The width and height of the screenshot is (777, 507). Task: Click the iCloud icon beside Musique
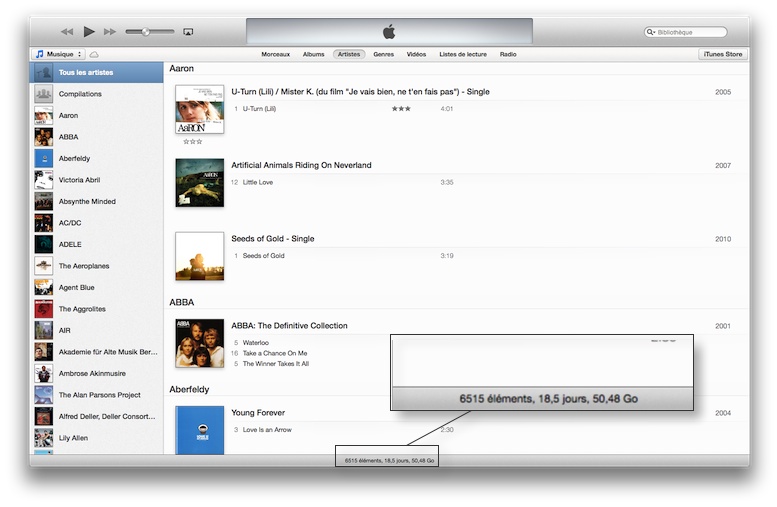pyautogui.click(x=94, y=54)
